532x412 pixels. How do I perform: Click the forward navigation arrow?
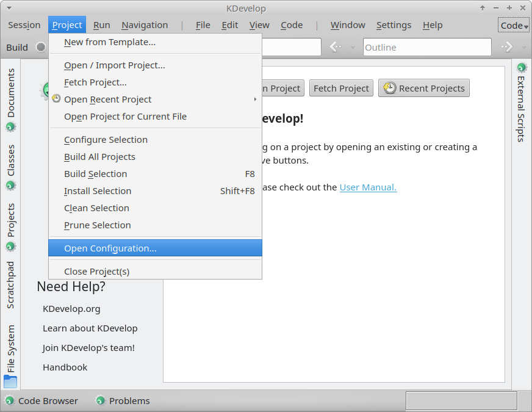pos(507,47)
